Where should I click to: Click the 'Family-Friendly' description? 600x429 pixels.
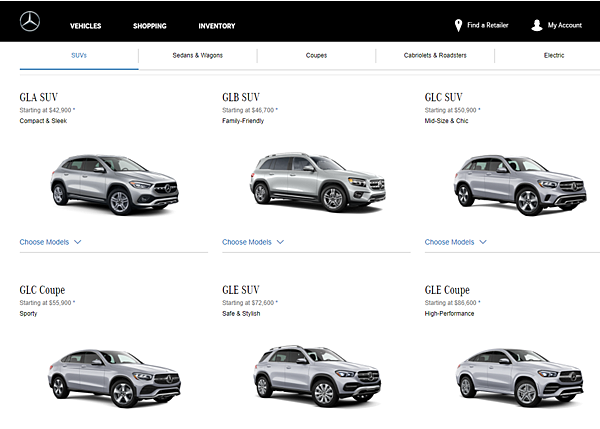click(243, 121)
